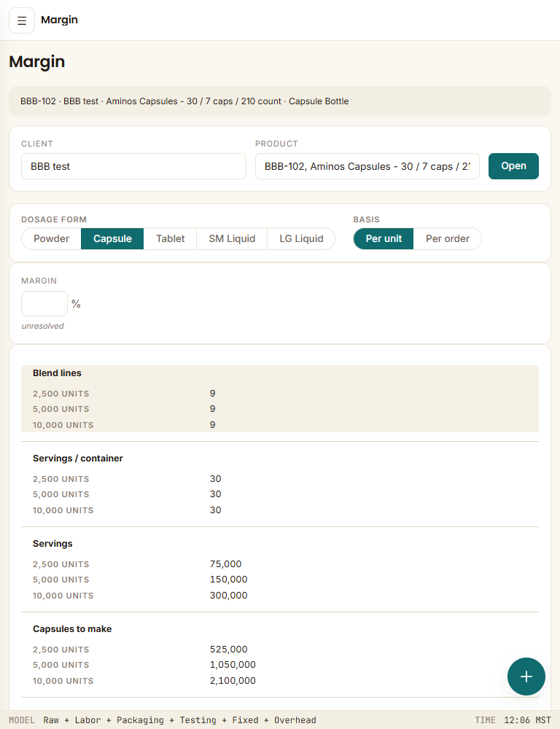Click the Margin percent input box
560x729 pixels.
(x=44, y=303)
